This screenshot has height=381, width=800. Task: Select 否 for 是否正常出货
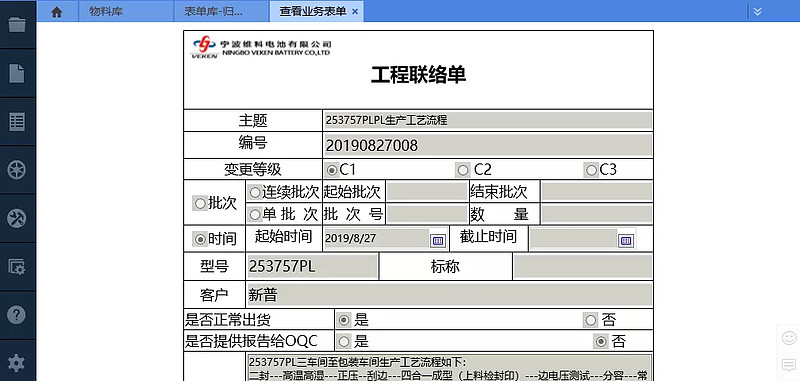(x=591, y=320)
